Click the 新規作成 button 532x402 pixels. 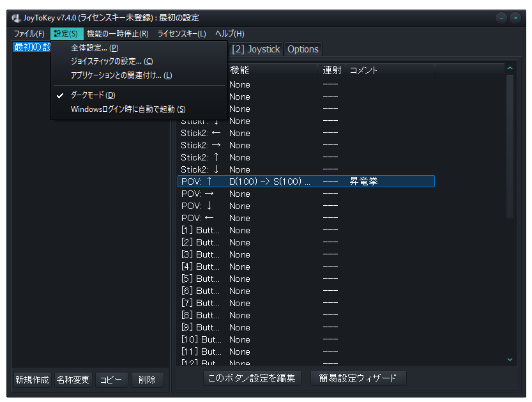tap(32, 380)
